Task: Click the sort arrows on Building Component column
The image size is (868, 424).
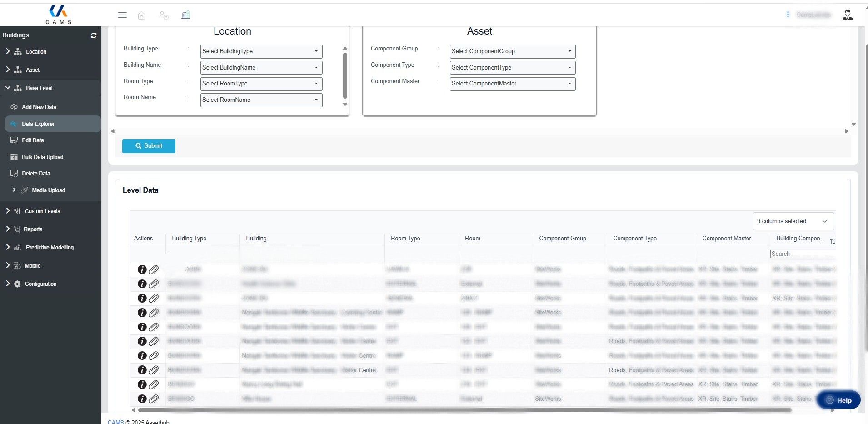Action: pyautogui.click(x=832, y=241)
